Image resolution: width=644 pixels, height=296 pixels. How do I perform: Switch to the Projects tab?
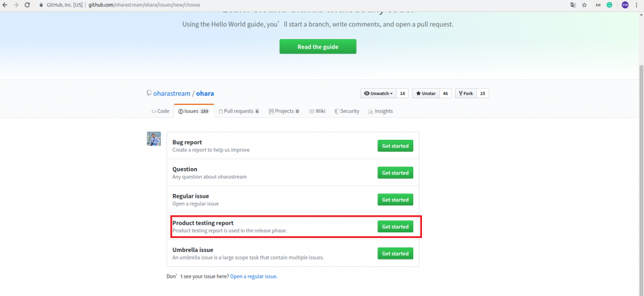284,111
